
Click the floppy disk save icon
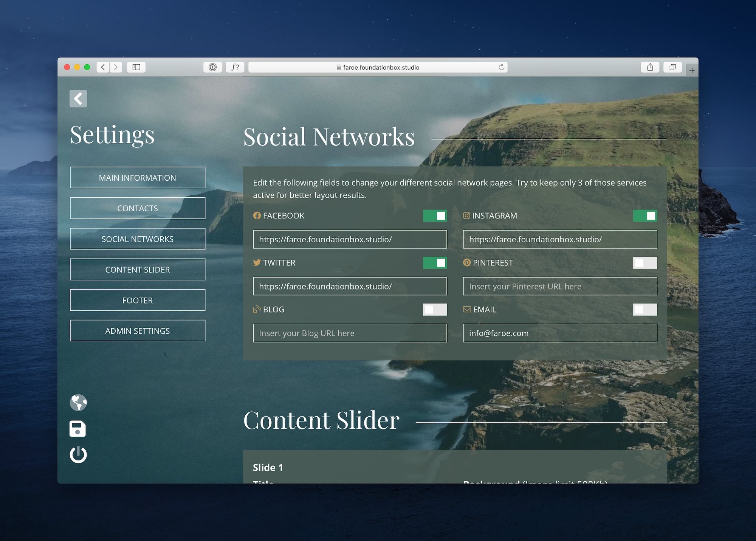pyautogui.click(x=78, y=429)
